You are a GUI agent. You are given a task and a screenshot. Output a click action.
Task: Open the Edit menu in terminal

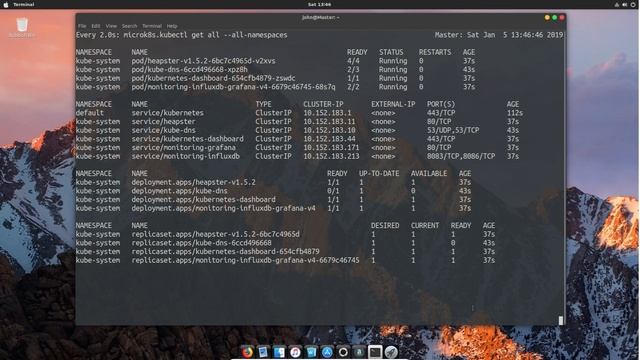pyautogui.click(x=96, y=26)
